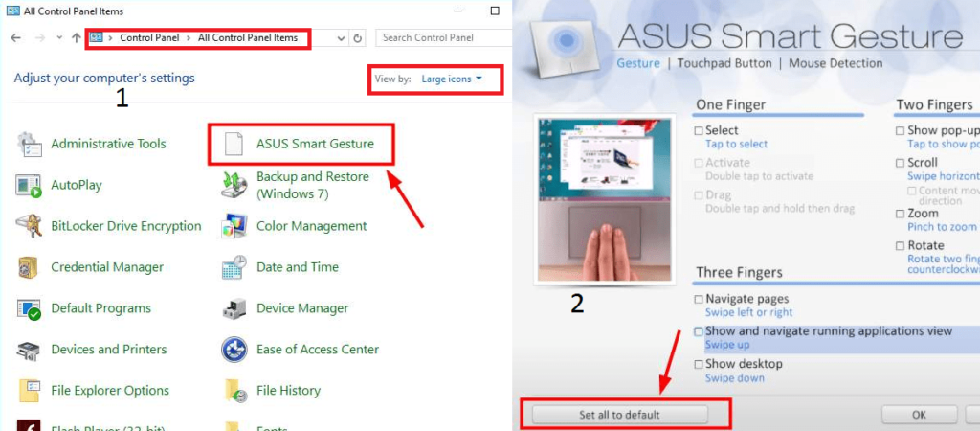Open the Date and Time icon

234,267
